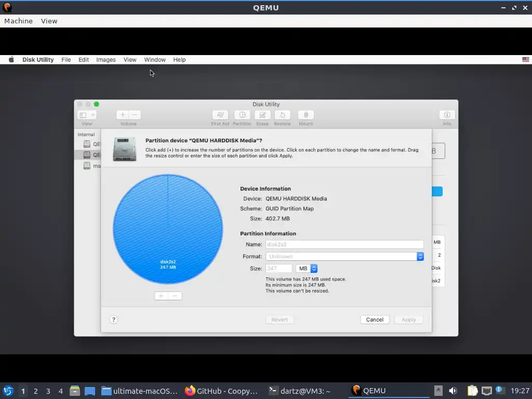Screen dimensions: 532x399
Task: Click the help question mark button
Action: (114, 320)
